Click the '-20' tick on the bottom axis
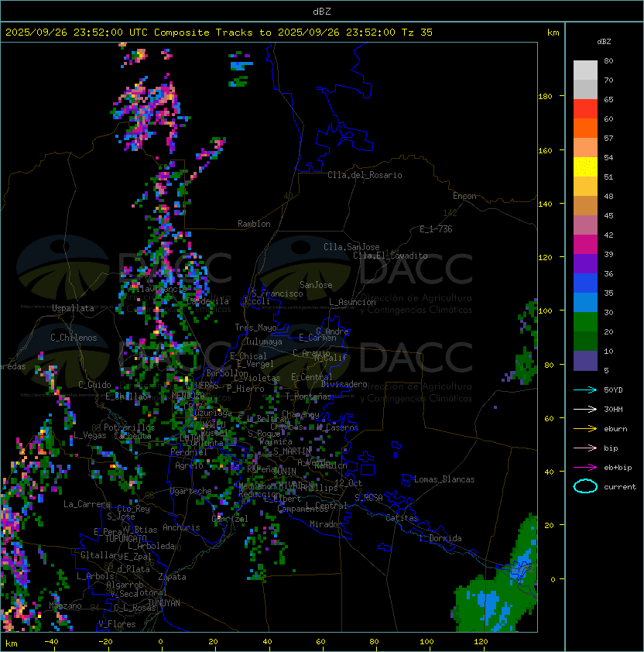Image resolution: width=644 pixels, height=652 pixels. (x=105, y=642)
